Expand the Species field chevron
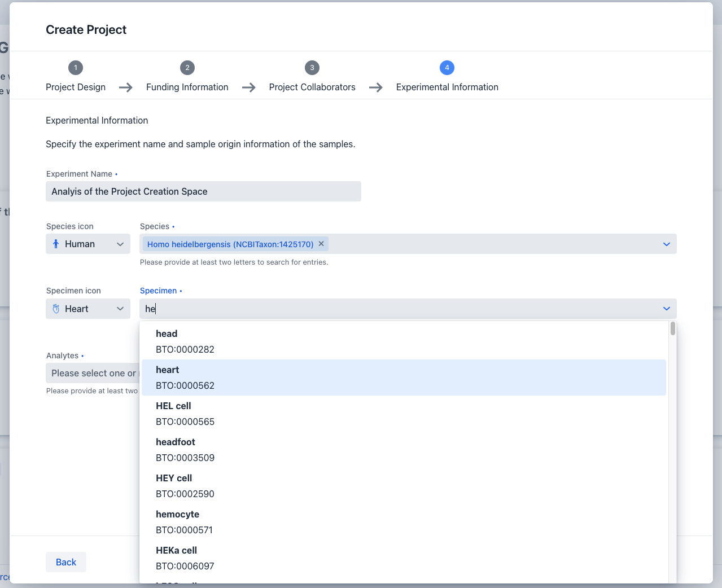 pyautogui.click(x=667, y=244)
